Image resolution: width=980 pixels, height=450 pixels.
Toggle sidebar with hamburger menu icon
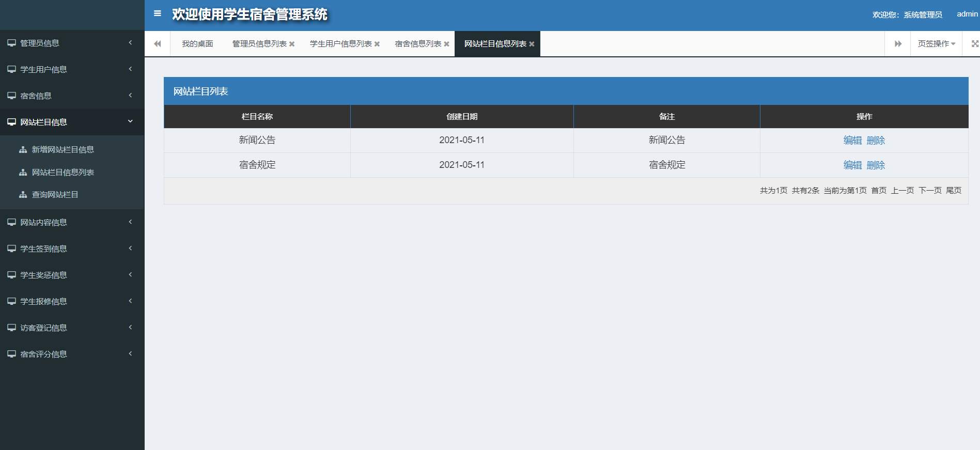point(158,13)
